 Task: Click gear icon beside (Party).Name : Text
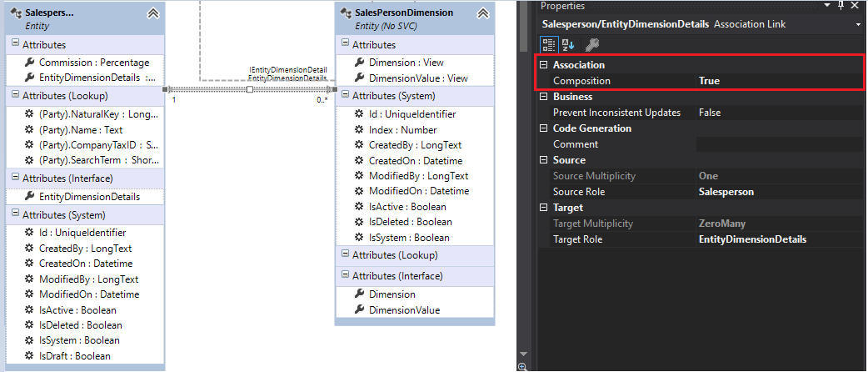tap(29, 130)
